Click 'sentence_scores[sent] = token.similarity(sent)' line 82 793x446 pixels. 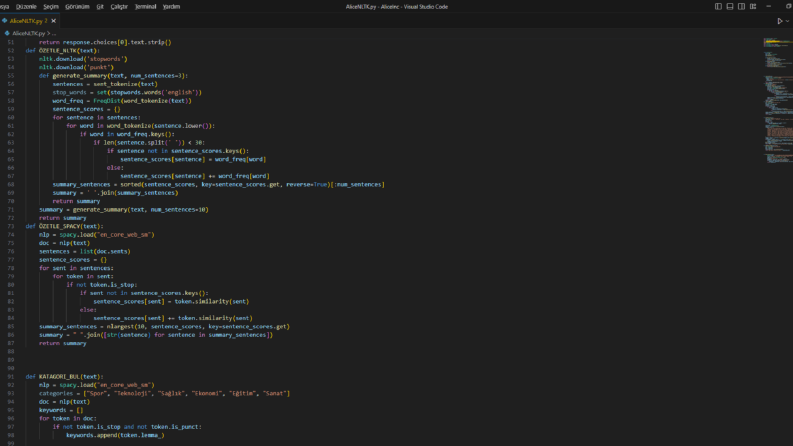[x=171, y=301]
